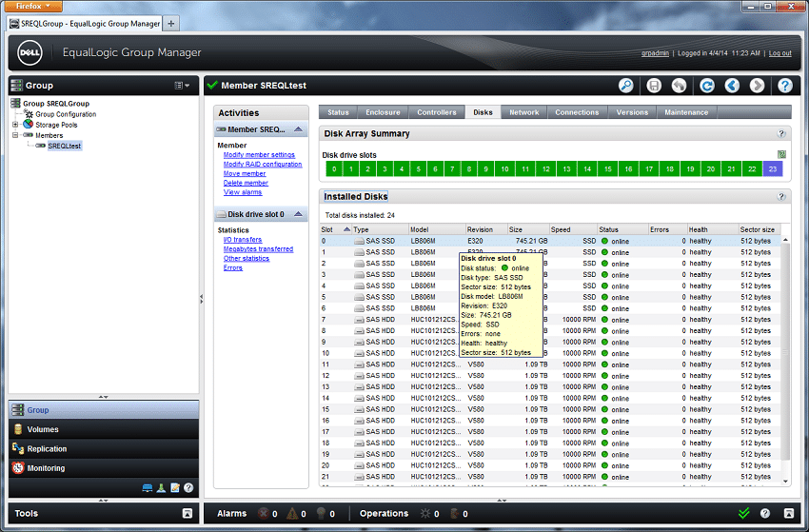The width and height of the screenshot is (809, 532).
Task: Collapse the Member SREQ... activities section
Action: click(x=298, y=129)
